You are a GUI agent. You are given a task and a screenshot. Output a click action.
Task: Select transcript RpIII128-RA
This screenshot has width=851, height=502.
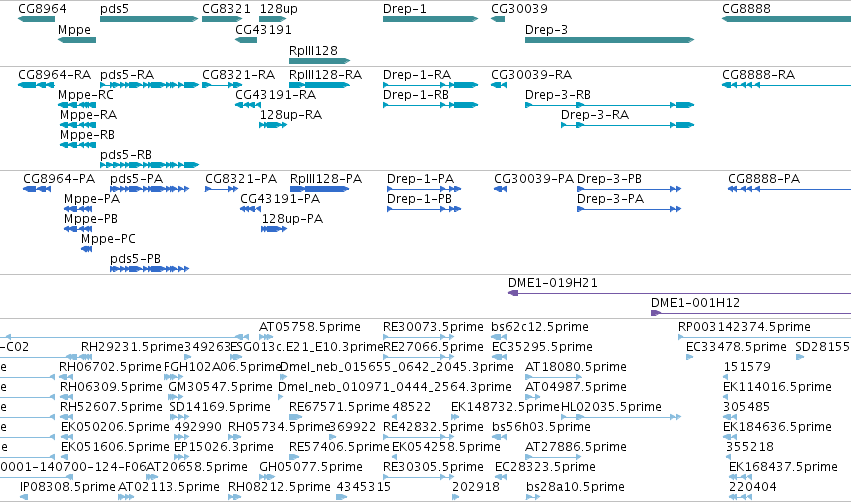click(x=320, y=85)
